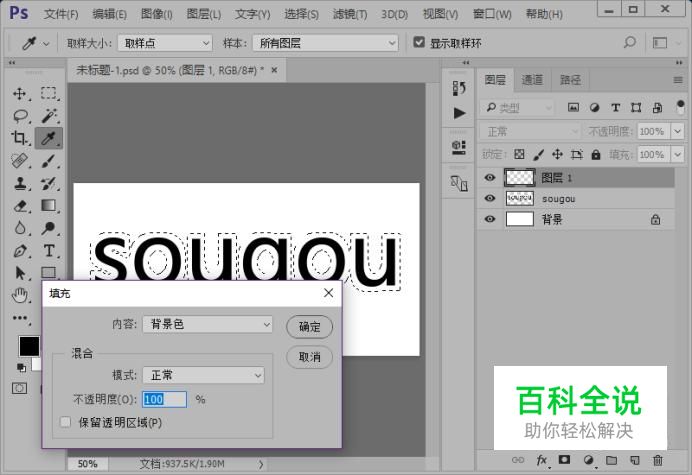The image size is (692, 475).
Task: Switch to the 路径 tab
Action: 570,80
